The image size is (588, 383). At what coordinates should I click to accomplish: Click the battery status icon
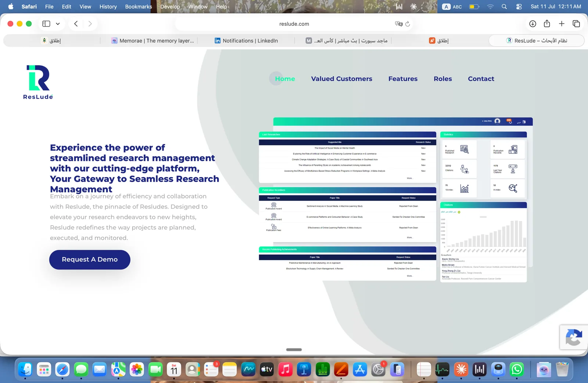point(474,7)
